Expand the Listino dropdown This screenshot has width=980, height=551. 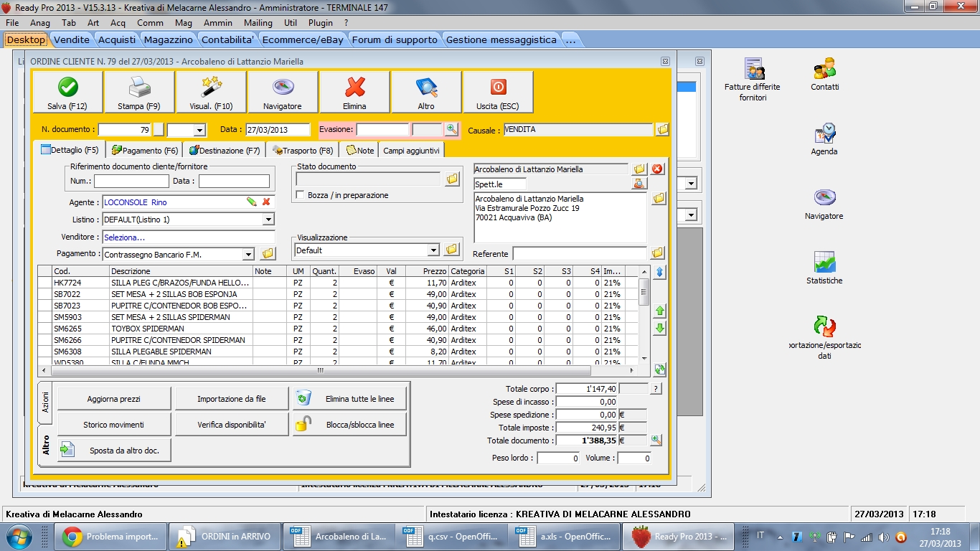[268, 220]
